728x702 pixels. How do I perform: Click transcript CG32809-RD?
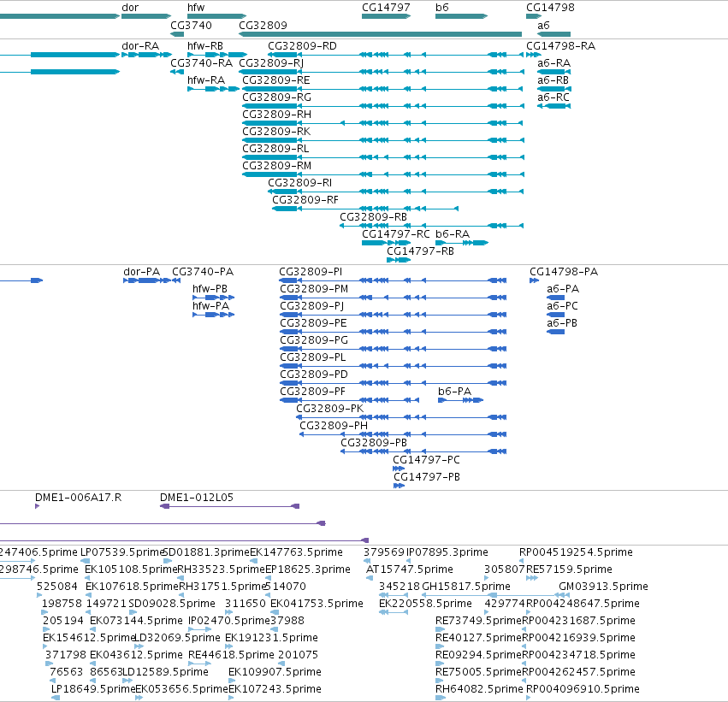[302, 46]
